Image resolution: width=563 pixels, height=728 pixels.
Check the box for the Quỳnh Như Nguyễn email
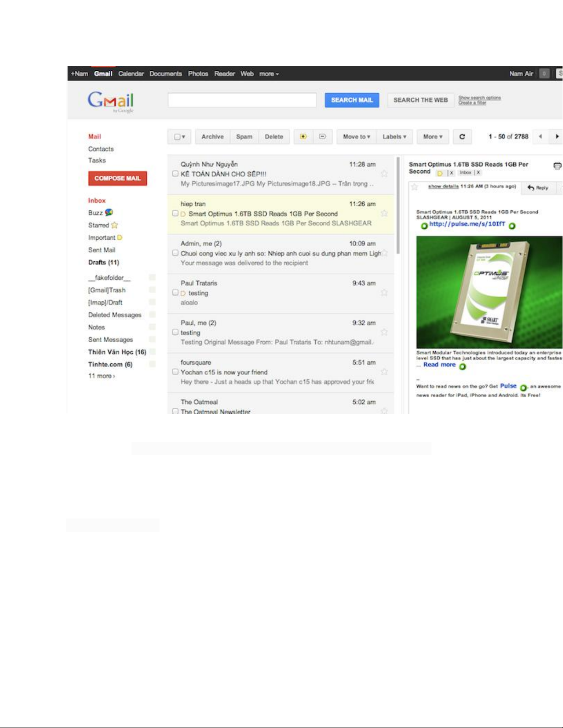pos(175,174)
